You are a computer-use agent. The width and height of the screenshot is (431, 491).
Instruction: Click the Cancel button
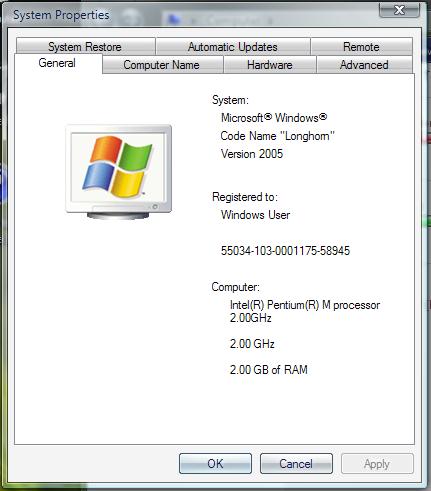(x=296, y=463)
